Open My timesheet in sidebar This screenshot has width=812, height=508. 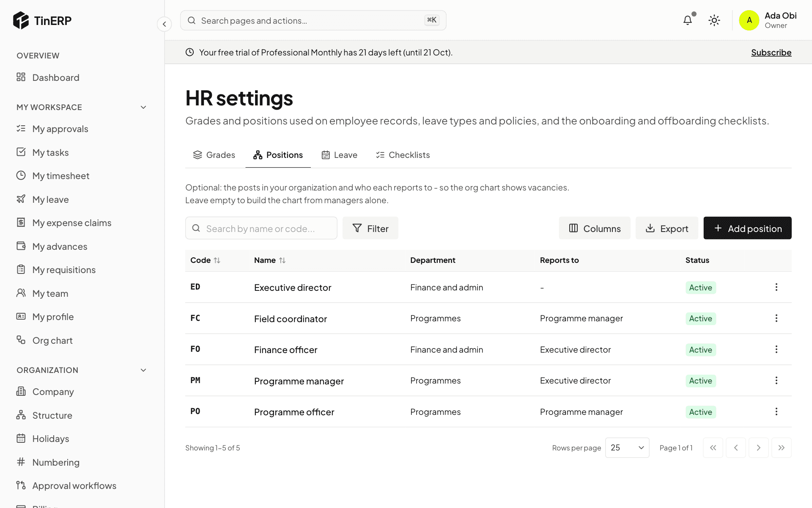pyautogui.click(x=82, y=176)
